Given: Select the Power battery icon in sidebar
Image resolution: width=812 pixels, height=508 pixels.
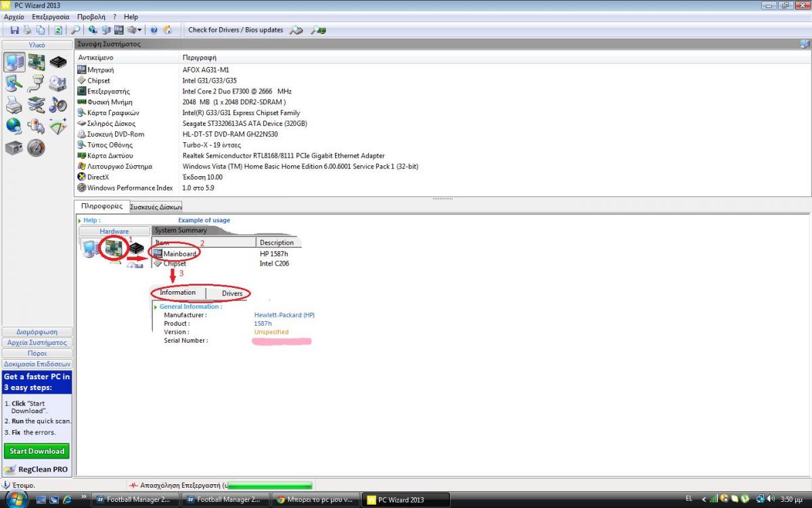Looking at the screenshot, I should 37,126.
